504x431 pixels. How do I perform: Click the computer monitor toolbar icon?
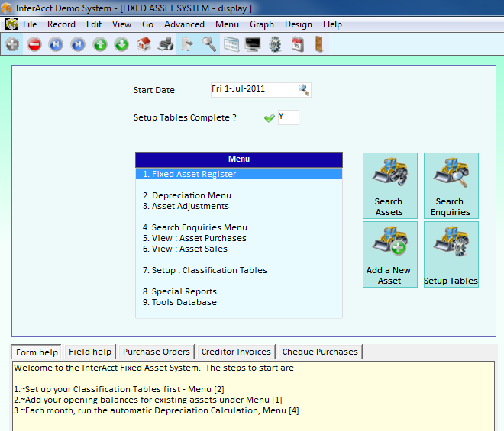click(253, 44)
